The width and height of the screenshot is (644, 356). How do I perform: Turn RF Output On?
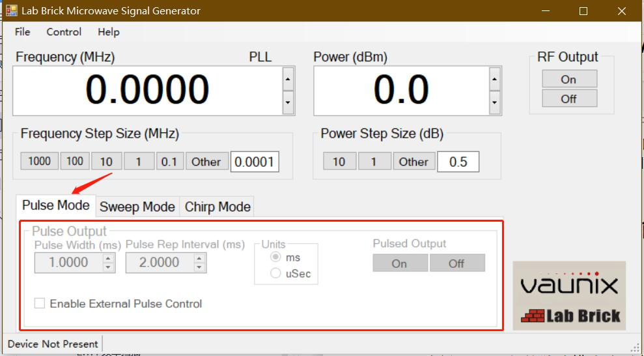(568, 79)
